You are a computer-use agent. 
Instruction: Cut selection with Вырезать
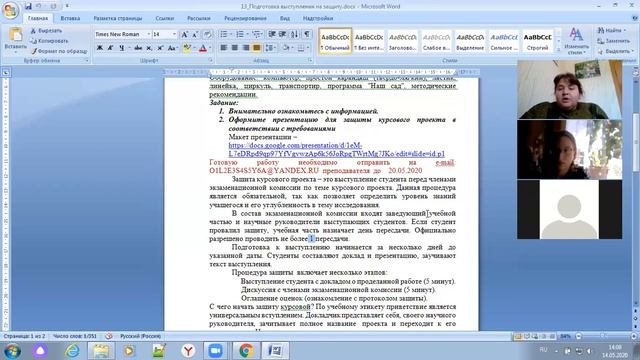(46, 31)
